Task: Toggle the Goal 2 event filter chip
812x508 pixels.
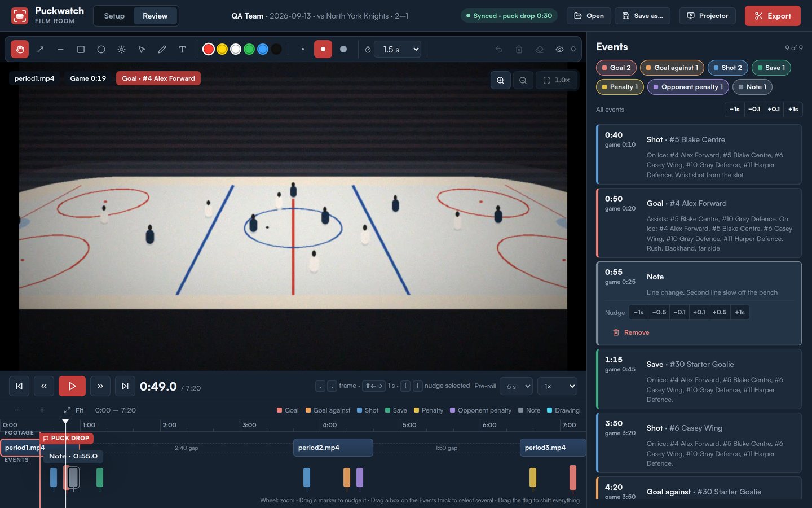Action: (x=616, y=68)
